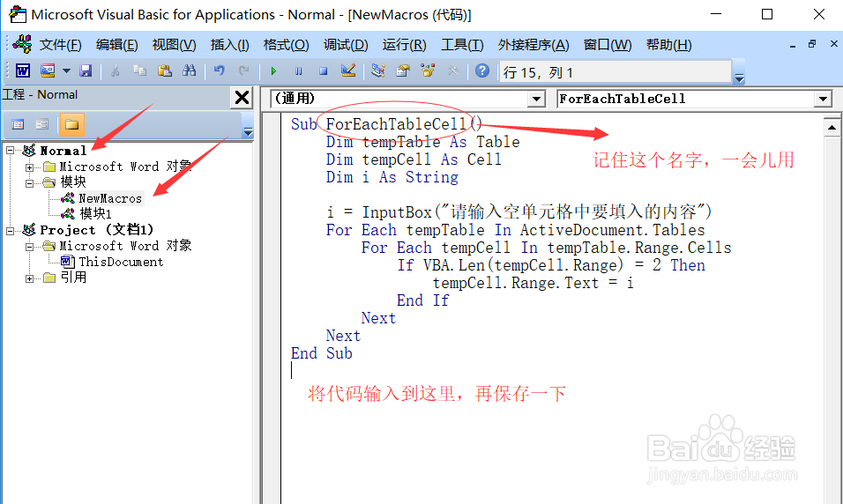Save Normal with the floppy disk icon
The width and height of the screenshot is (843, 504).
tap(86, 70)
